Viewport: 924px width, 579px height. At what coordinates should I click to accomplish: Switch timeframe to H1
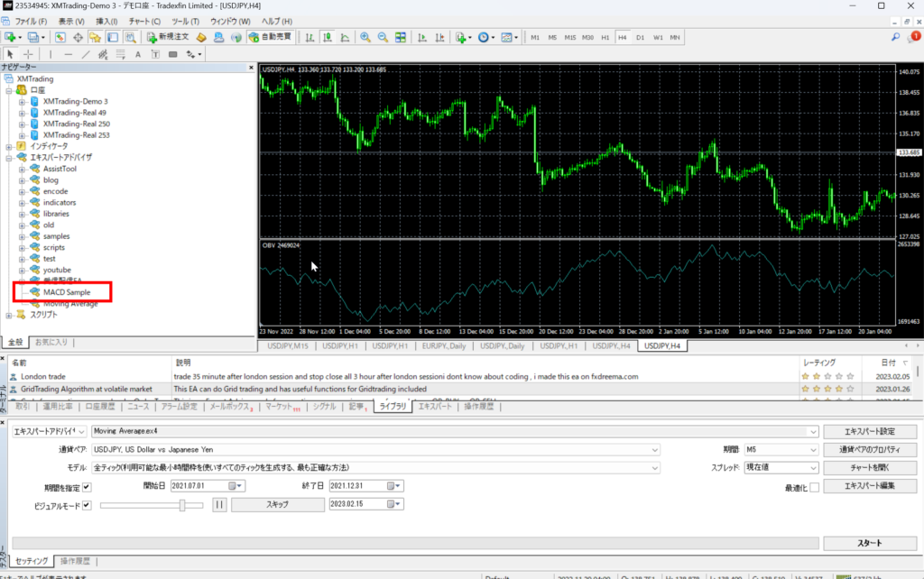click(605, 37)
